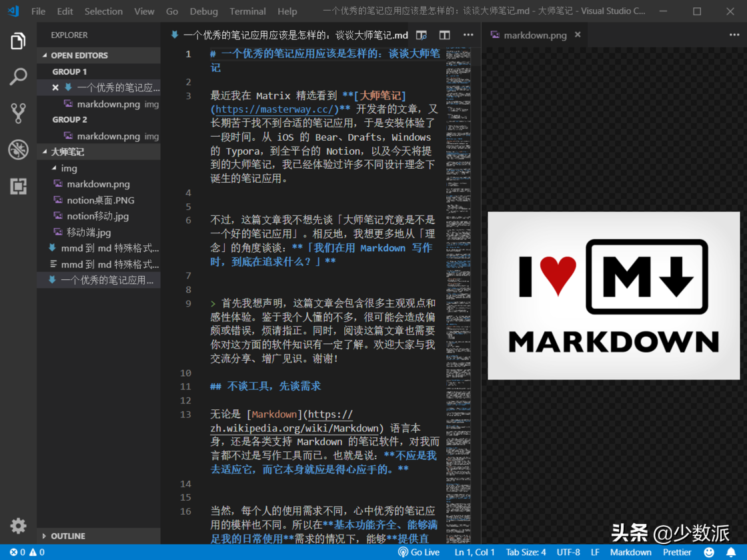Image resolution: width=747 pixels, height=560 pixels.
Task: Click GROUP 1 label in Open Editors
Action: click(69, 72)
